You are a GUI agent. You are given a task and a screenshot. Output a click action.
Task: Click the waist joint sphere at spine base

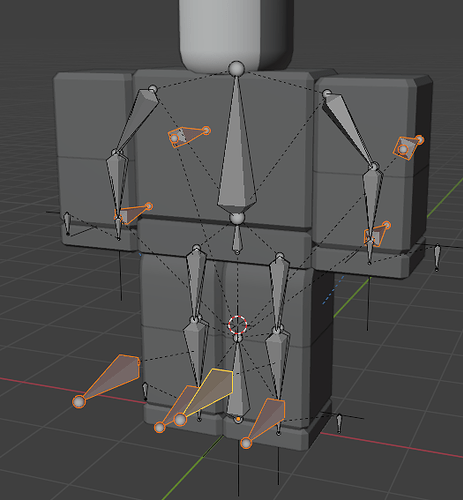pyautogui.click(x=237, y=219)
